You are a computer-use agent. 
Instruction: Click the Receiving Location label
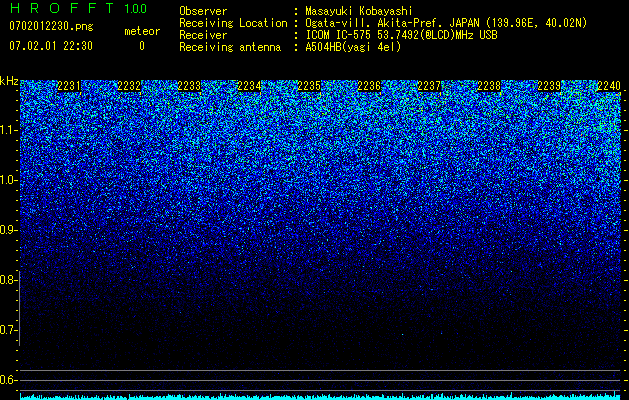tap(233, 23)
